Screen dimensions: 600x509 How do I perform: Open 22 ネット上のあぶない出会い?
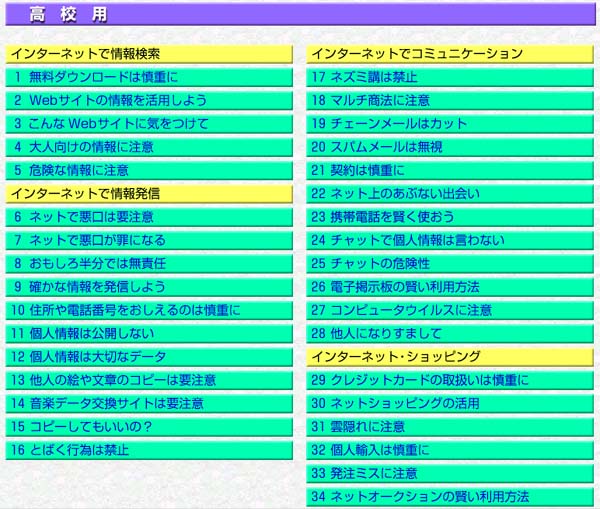395,194
